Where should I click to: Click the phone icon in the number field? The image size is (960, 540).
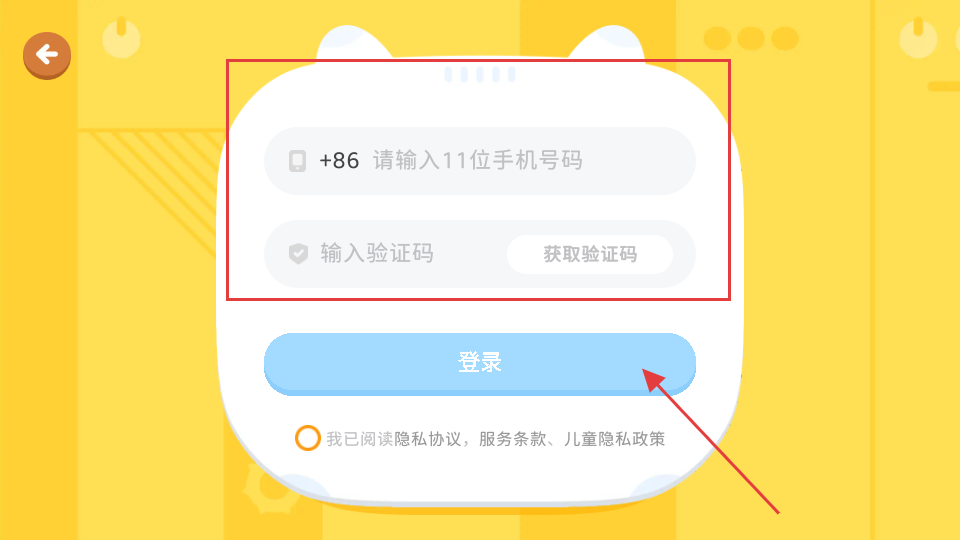(298, 161)
